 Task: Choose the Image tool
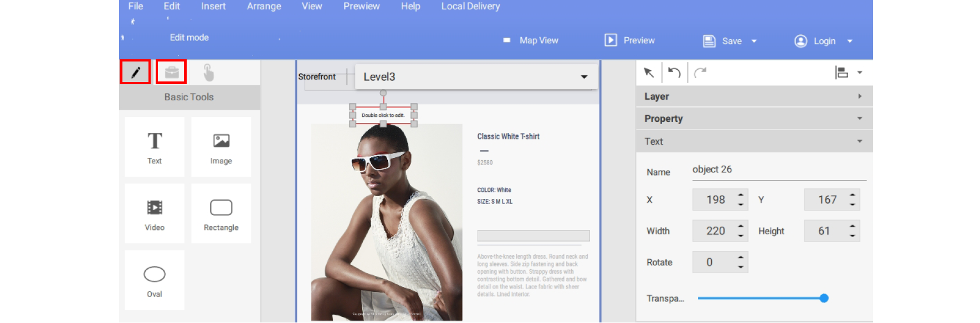coord(221,147)
